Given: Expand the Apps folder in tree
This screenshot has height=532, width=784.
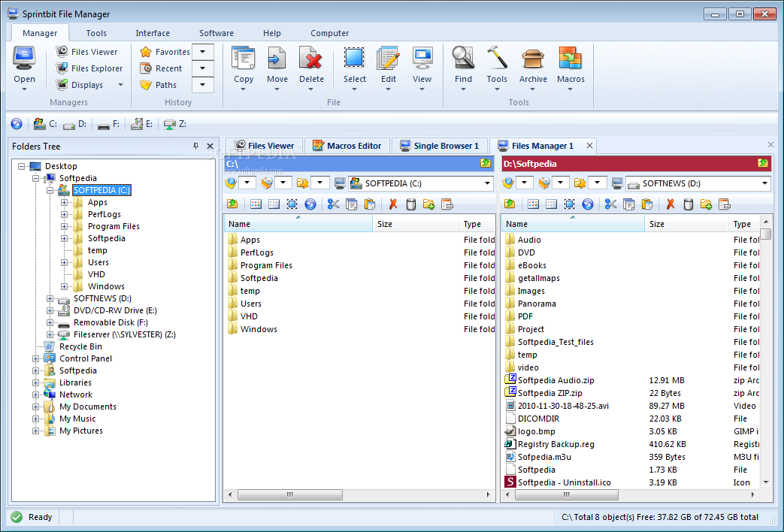Looking at the screenshot, I should pyautogui.click(x=64, y=202).
